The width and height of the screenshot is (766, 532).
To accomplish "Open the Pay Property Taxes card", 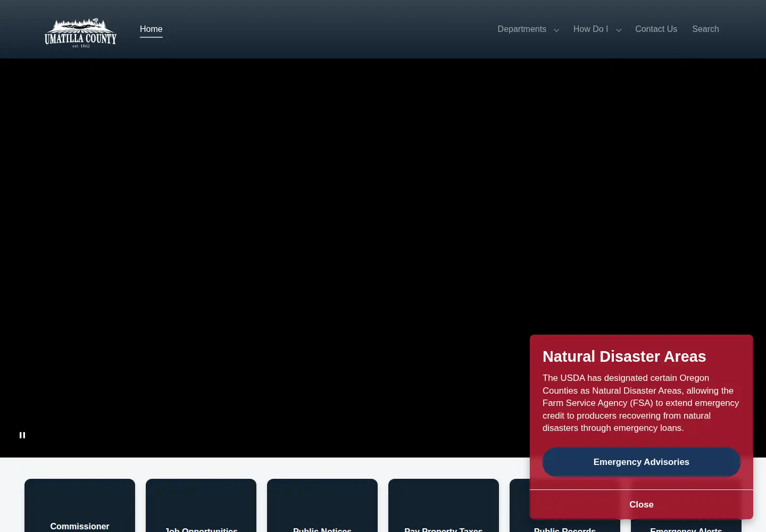I will pyautogui.click(x=444, y=505).
